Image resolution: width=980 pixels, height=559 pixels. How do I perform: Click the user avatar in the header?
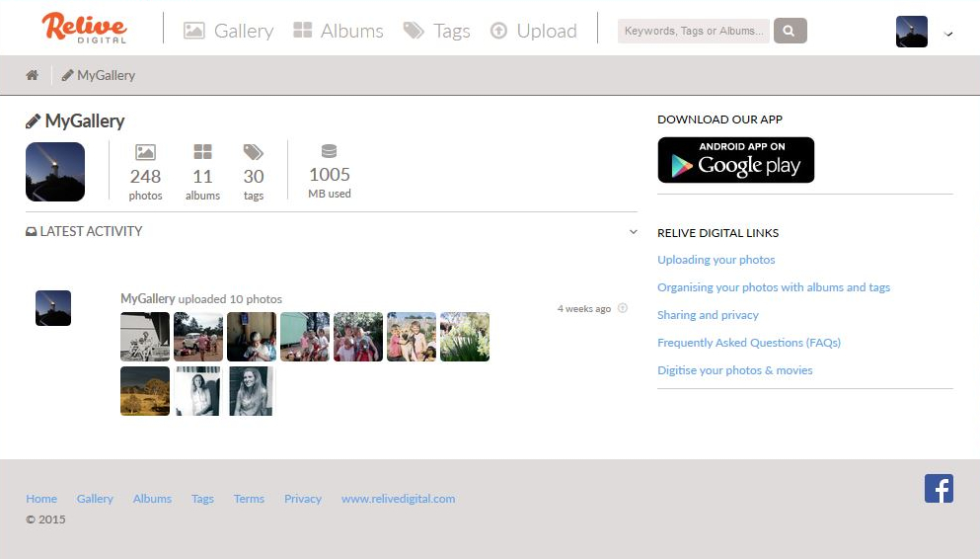click(911, 32)
